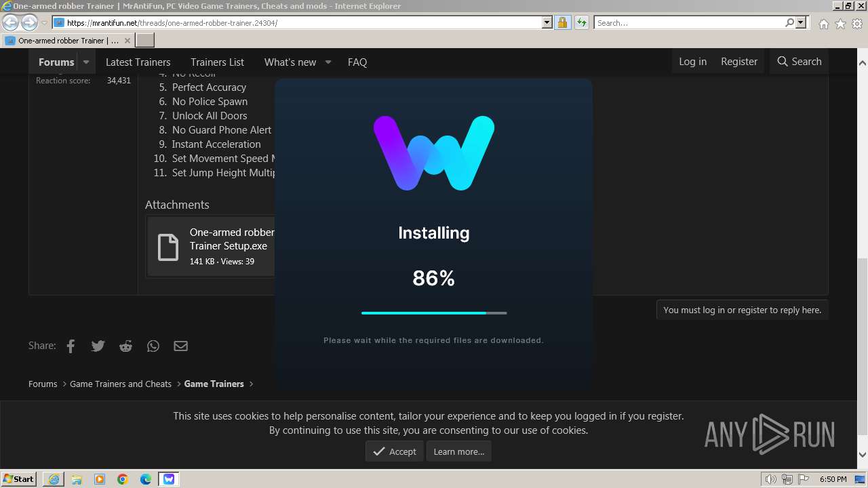Click the page scrollbar down arrow

click(x=863, y=455)
